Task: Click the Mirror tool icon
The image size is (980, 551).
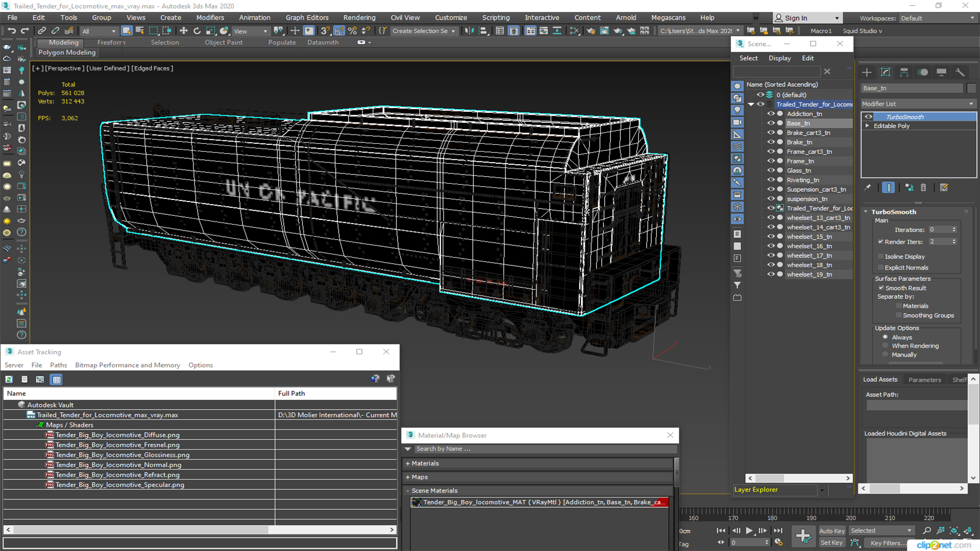Action: (x=469, y=31)
